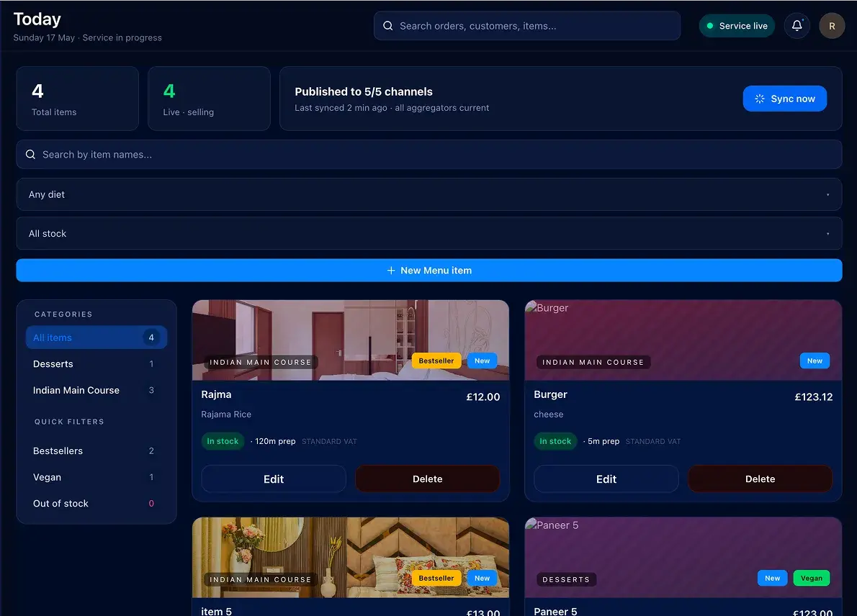Viewport: 857px width, 616px height.
Task: Open the All stock dropdown
Action: 429,233
